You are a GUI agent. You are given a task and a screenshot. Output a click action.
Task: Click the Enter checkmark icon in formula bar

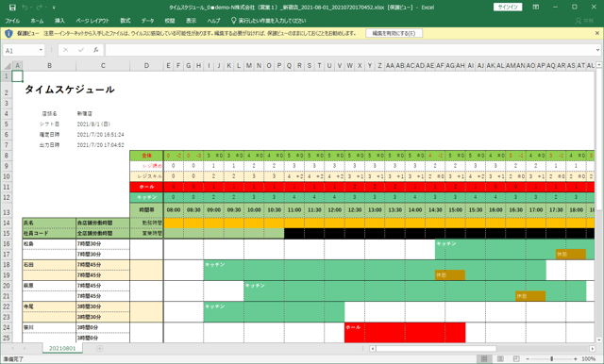pyautogui.click(x=81, y=50)
